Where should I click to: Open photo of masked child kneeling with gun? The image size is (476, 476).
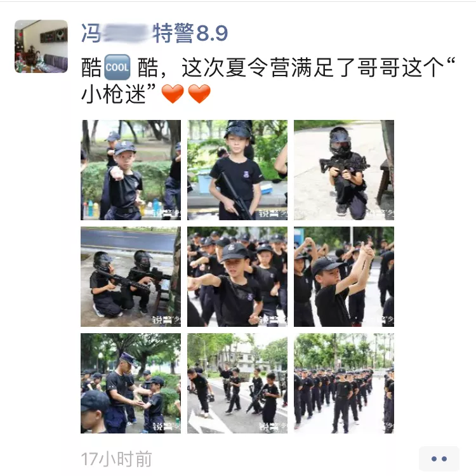[x=344, y=170]
